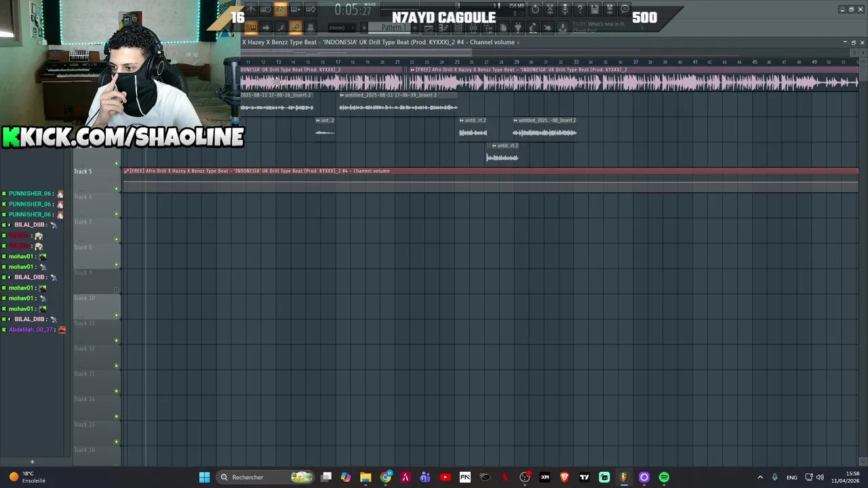Open the Pattern 1 selector
The width and height of the screenshot is (868, 488).
pos(394,28)
